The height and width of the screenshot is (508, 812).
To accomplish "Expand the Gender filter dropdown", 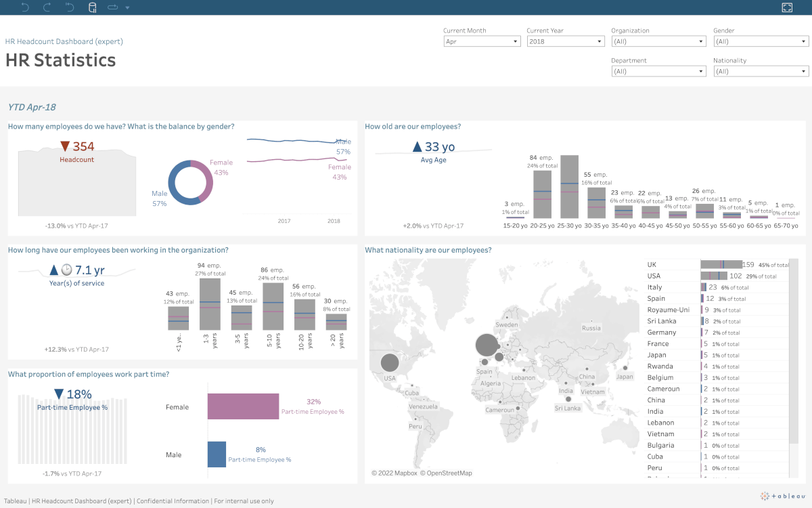I will click(761, 41).
